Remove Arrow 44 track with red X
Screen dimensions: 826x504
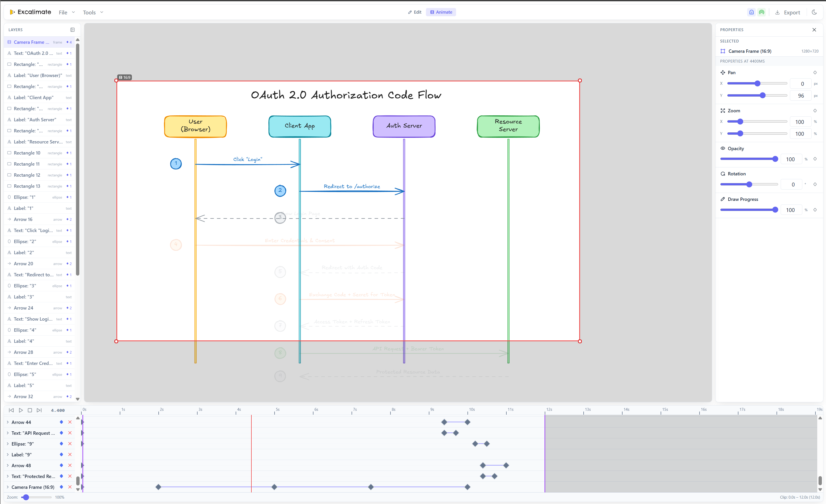click(70, 422)
